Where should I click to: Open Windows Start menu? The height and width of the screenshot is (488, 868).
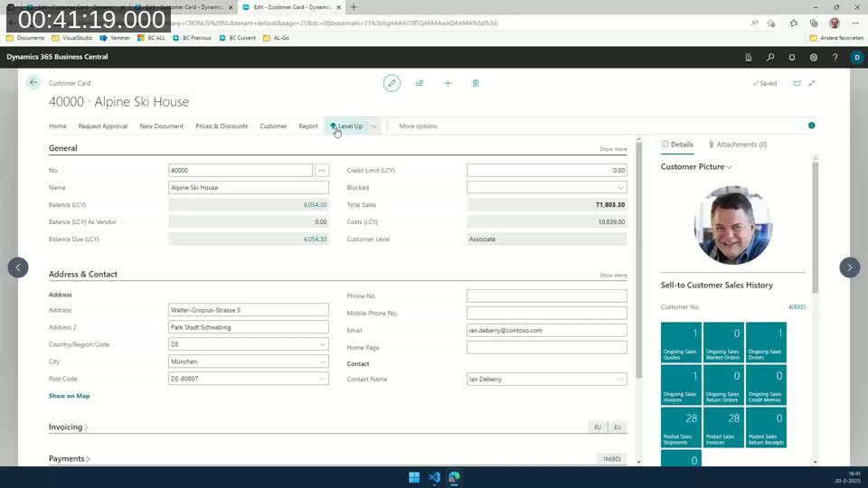[x=414, y=477]
